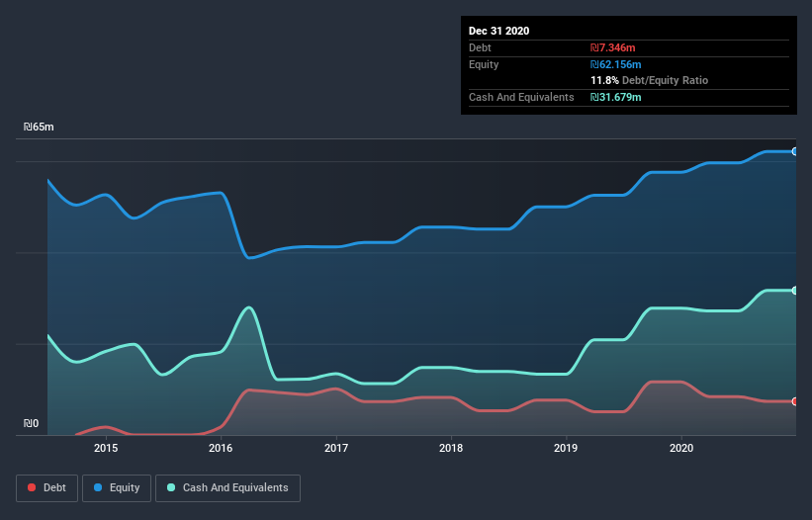Select the 2017 x-axis label
The width and height of the screenshot is (812, 520).
336,448
